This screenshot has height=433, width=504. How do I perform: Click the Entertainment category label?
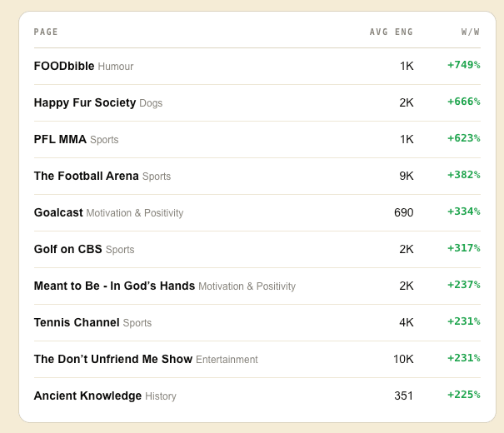[x=227, y=360]
